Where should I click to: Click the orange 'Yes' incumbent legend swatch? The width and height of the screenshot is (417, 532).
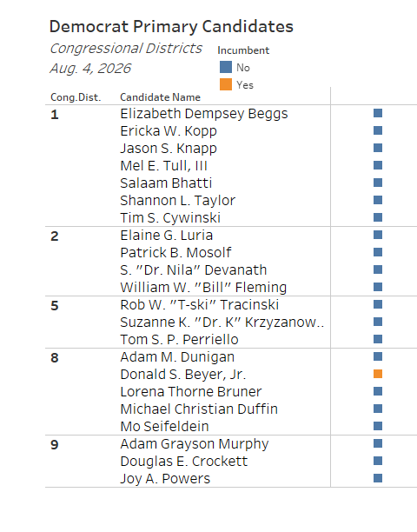point(226,84)
